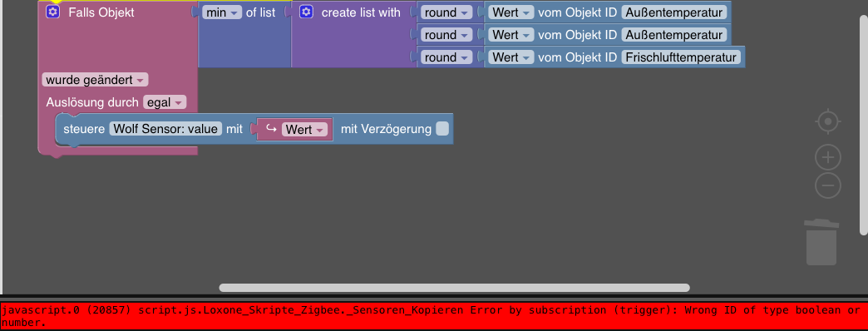Open the Auslösung durch egal dropdown
The width and height of the screenshot is (868, 331).
(165, 102)
